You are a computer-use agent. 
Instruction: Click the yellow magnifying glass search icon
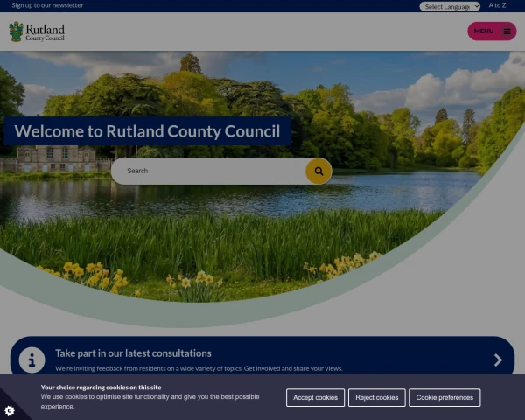[x=318, y=171]
